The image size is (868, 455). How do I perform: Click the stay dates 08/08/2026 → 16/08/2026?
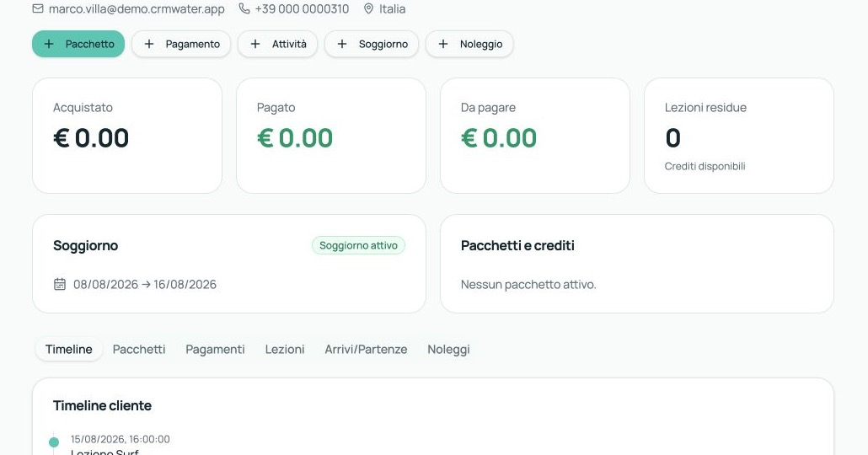144,284
